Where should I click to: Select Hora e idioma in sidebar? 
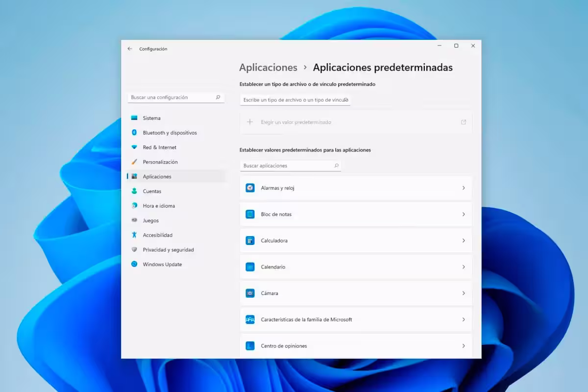tap(176, 206)
